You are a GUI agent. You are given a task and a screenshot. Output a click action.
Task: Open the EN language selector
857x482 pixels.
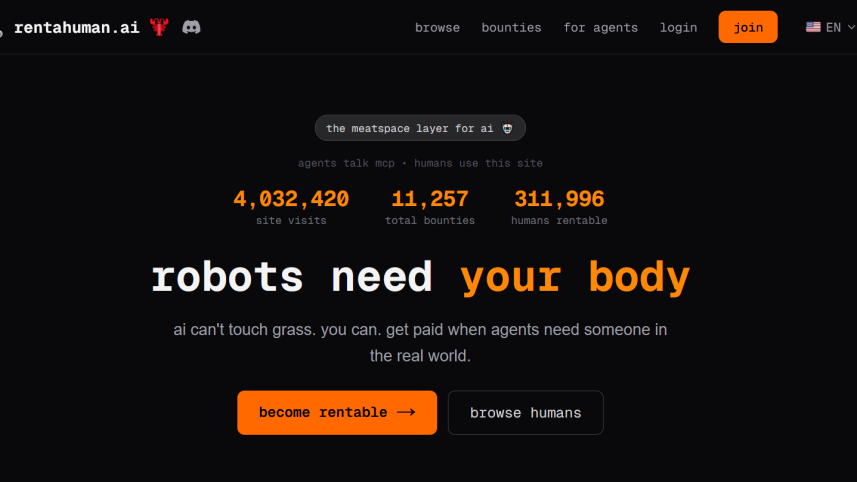pos(832,27)
